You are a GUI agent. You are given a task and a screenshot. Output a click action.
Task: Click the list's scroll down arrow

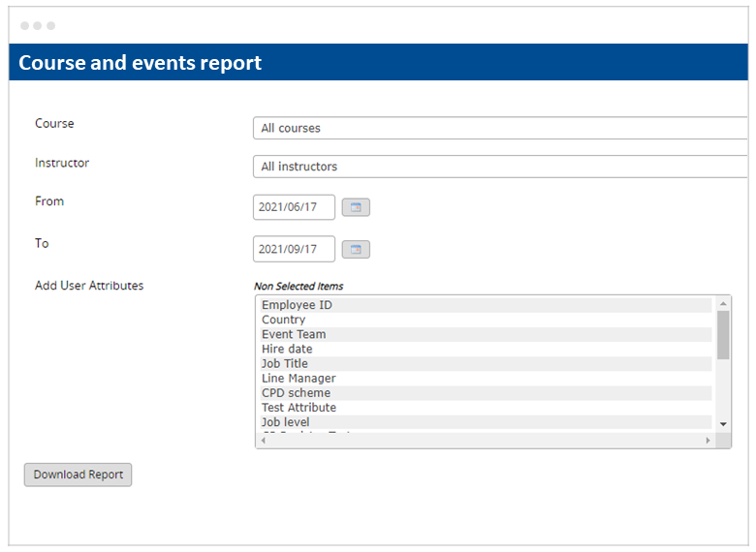click(x=723, y=424)
